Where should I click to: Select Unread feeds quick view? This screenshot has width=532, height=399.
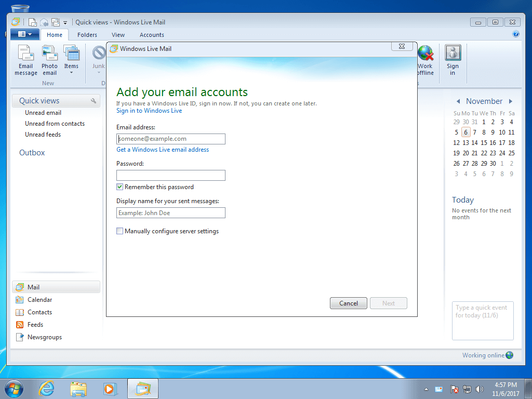43,135
